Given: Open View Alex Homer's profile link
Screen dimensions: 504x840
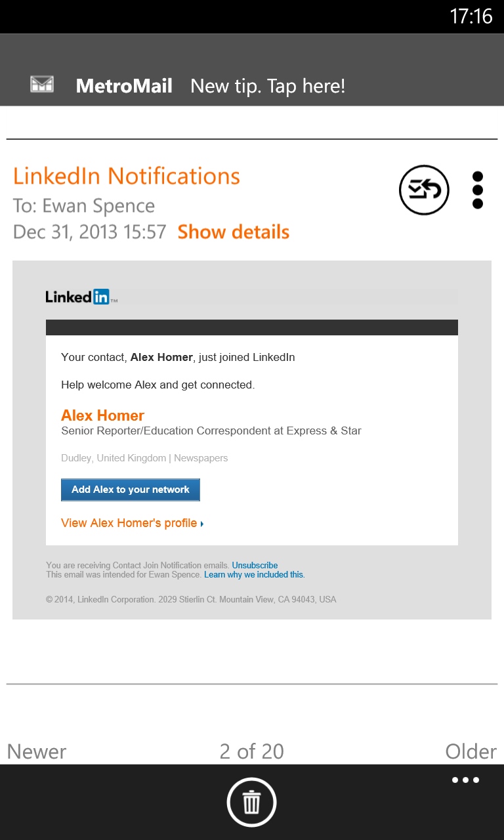Looking at the screenshot, I should (x=132, y=523).
